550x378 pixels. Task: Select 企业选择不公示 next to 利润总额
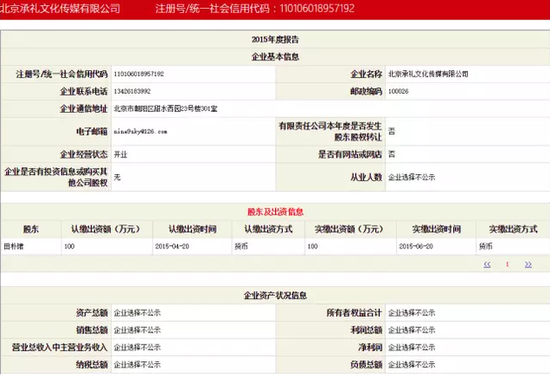point(412,330)
